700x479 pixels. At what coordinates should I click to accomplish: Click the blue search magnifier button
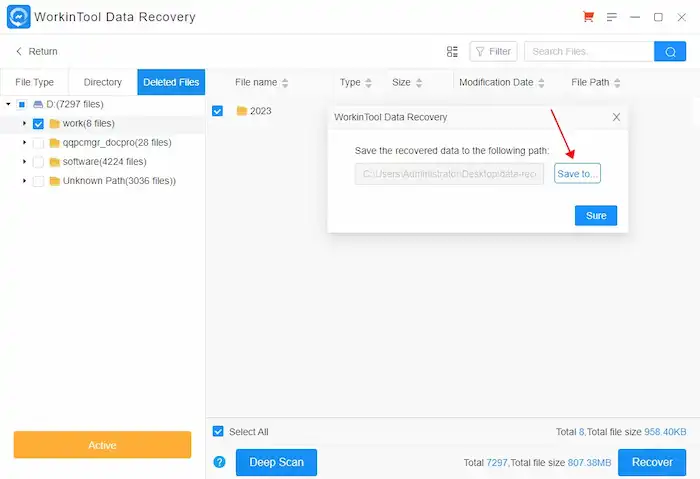(670, 51)
